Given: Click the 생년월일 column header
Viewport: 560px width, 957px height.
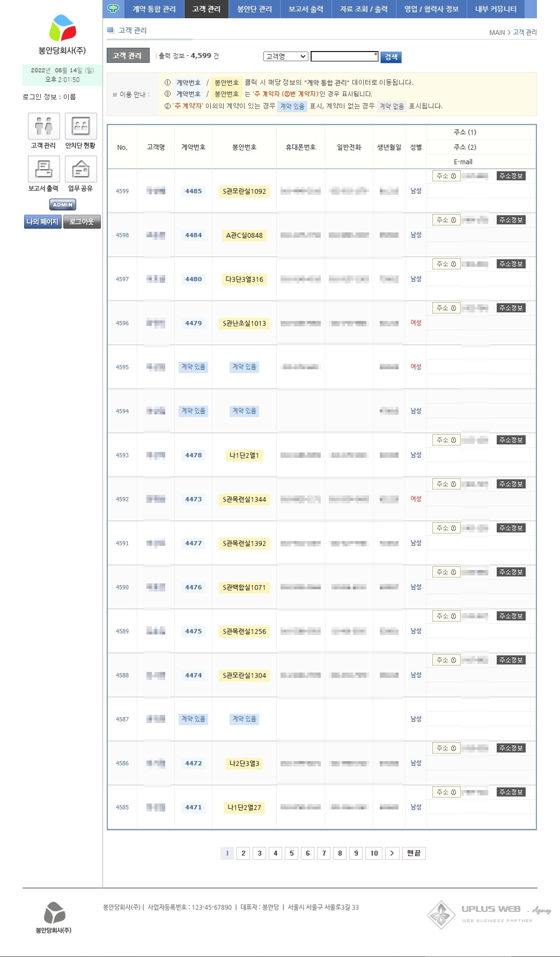Looking at the screenshot, I should [389, 147].
